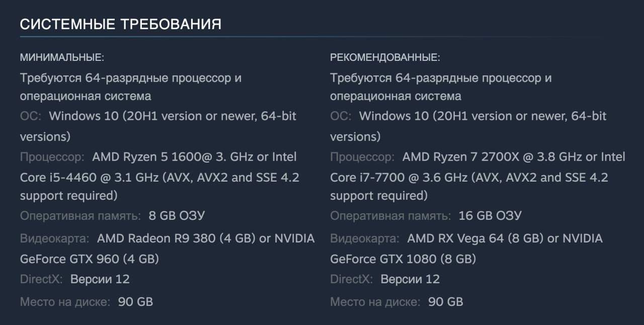This screenshot has height=325, width=644.
Task: Click Версии 12 in recommended column
Action: click(x=410, y=279)
